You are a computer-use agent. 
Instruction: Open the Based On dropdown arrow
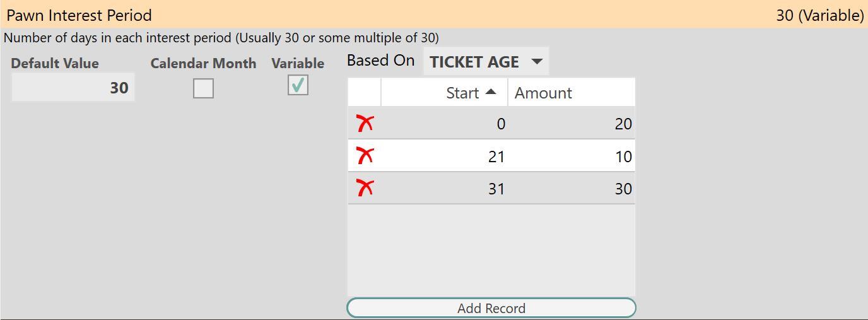click(537, 62)
